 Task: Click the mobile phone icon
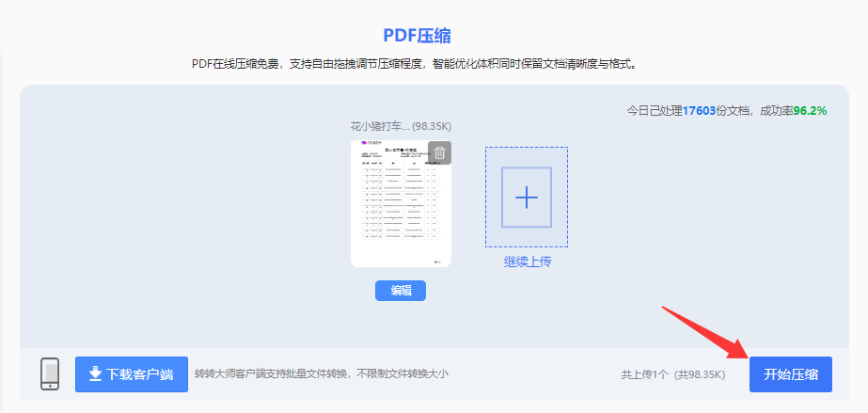(50, 374)
